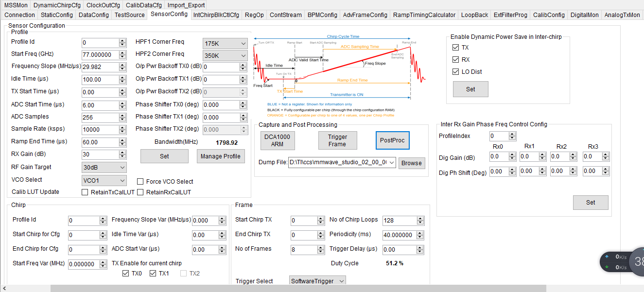
Task: Switch to the StaticConfig tab
Action: tap(57, 15)
